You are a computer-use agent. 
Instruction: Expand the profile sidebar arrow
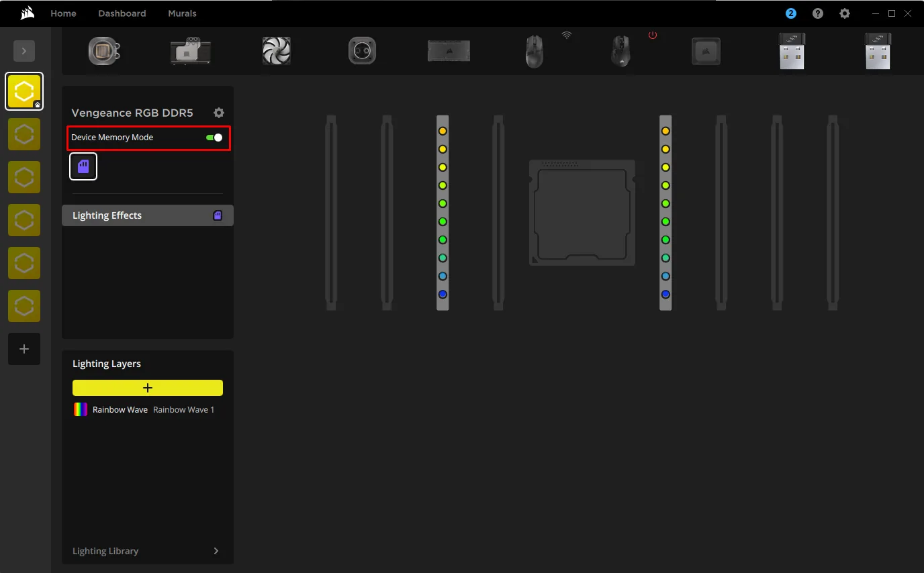click(24, 51)
